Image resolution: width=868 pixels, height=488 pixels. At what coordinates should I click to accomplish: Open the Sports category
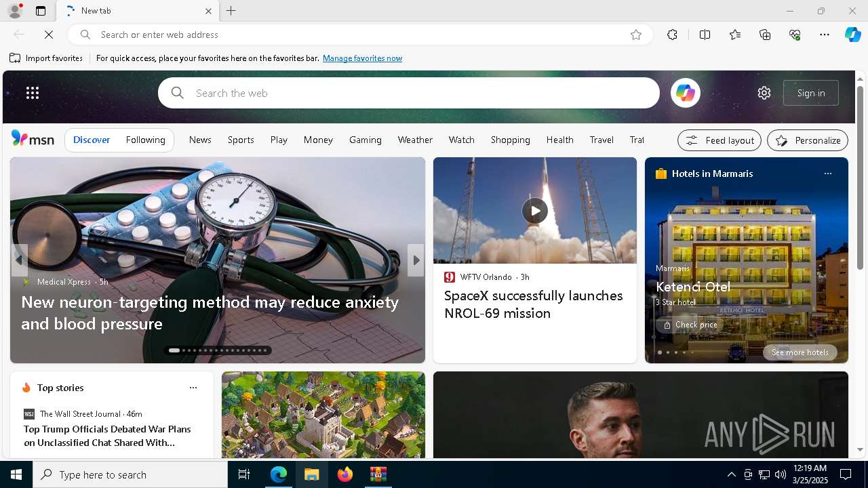tap(241, 140)
